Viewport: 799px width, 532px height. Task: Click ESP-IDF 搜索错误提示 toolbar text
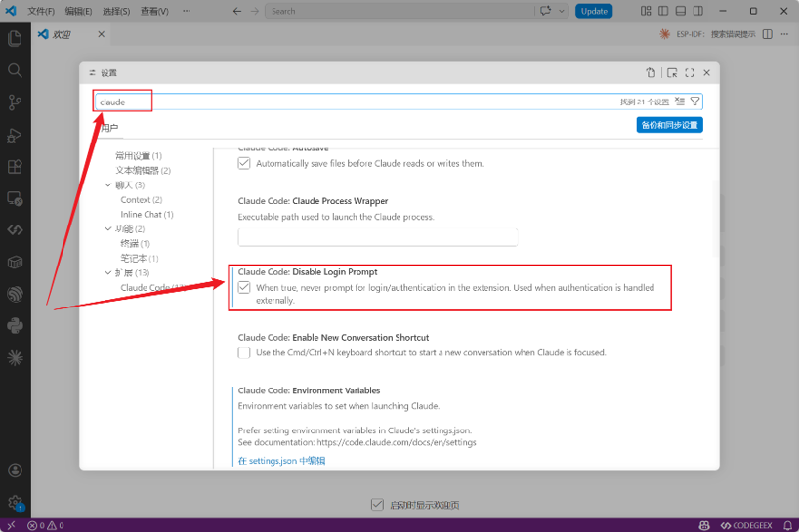(x=716, y=34)
